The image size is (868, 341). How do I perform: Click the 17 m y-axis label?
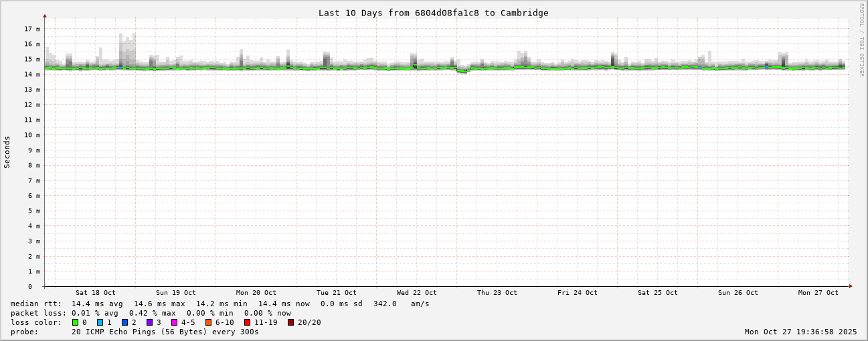click(x=32, y=29)
